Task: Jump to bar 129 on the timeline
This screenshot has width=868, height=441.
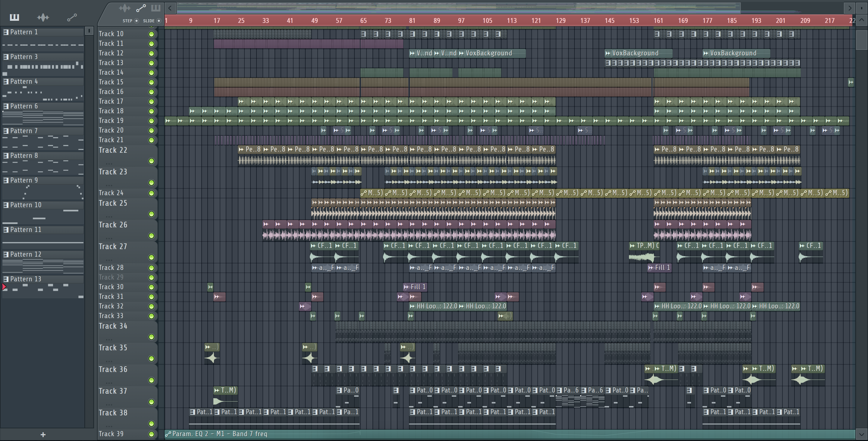Action: coord(561,20)
